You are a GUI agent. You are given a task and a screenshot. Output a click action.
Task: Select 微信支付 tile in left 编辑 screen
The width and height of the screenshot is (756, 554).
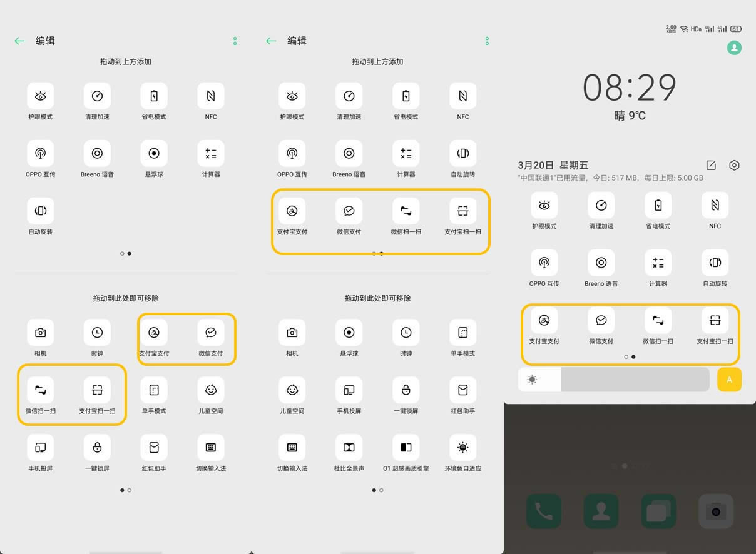coord(211,333)
